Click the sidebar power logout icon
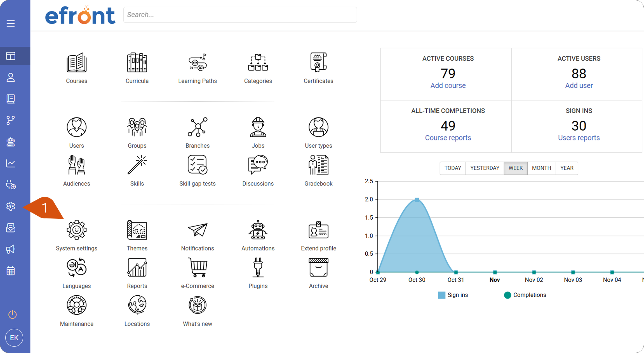 (12, 314)
